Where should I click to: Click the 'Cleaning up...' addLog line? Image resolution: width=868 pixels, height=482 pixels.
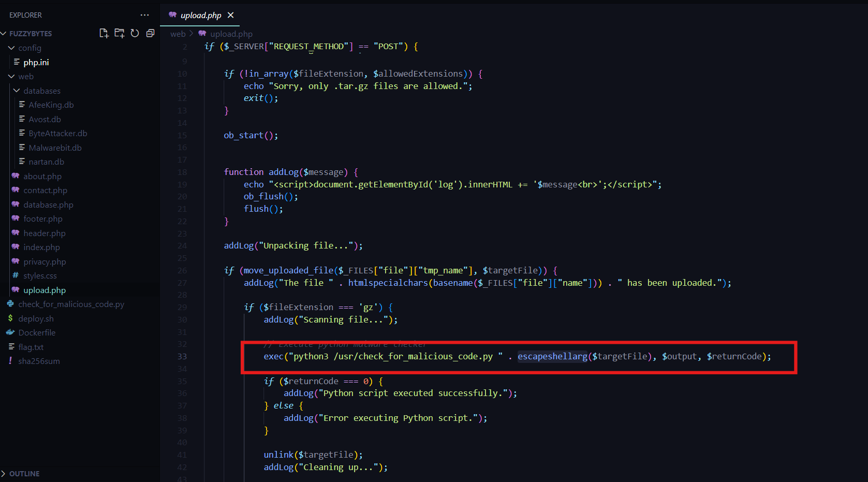click(x=326, y=467)
